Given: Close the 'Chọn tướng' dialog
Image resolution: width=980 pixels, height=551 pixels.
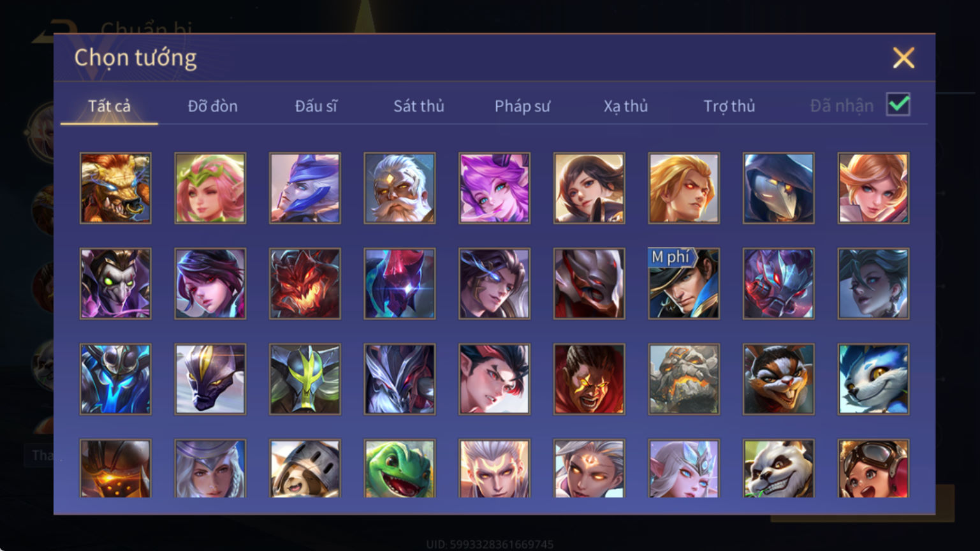Looking at the screenshot, I should 903,58.
